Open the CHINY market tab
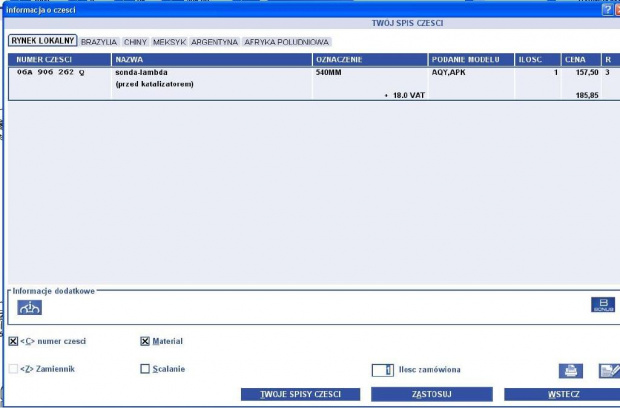The image size is (620, 408). point(135,42)
